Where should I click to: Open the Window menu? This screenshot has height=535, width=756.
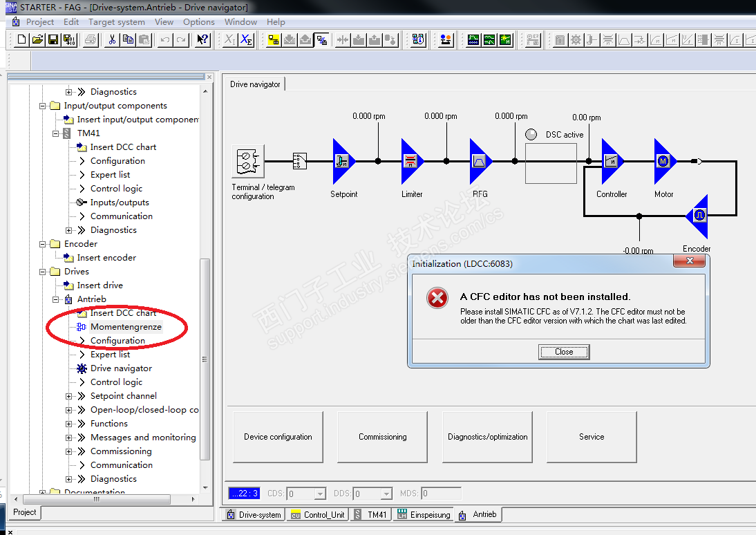coord(240,21)
